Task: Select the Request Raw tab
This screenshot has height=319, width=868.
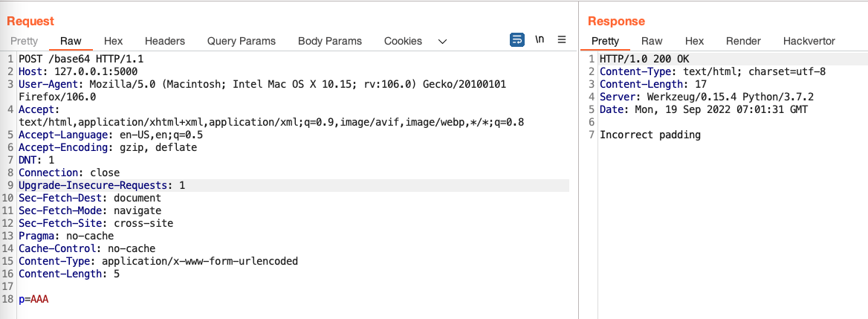Action: (x=71, y=42)
